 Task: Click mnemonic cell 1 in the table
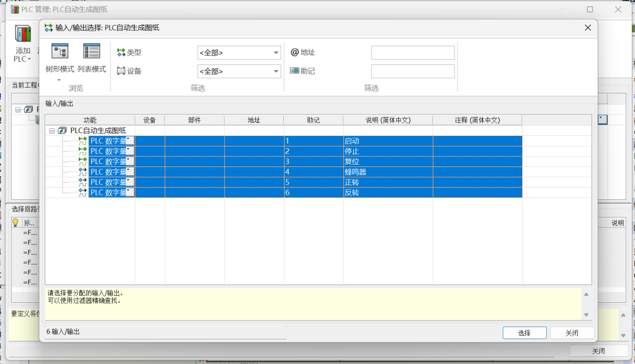coord(314,141)
